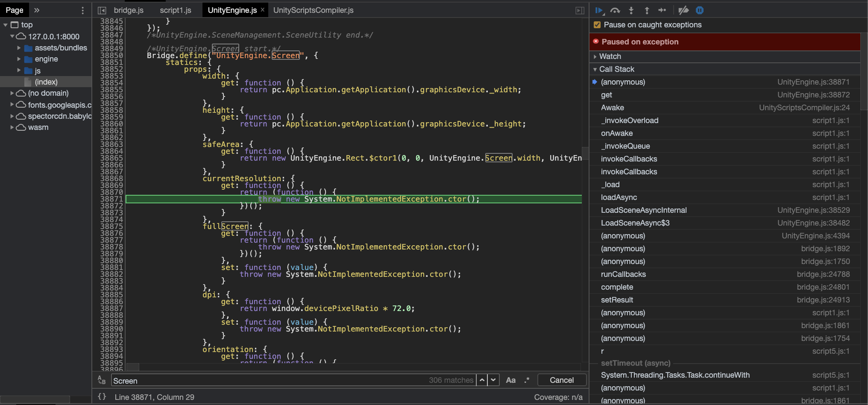Go to previous search match
The height and width of the screenshot is (405, 868).
pos(482,380)
